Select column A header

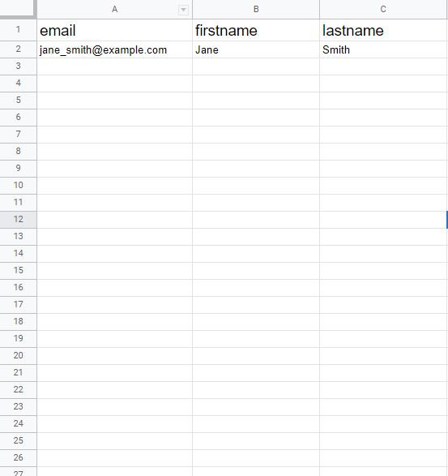coord(115,10)
